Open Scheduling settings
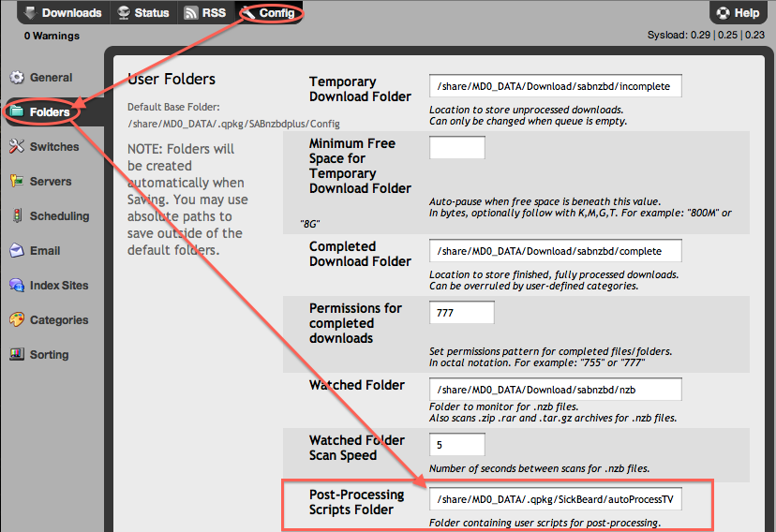This screenshot has height=532, width=776. 50,216
